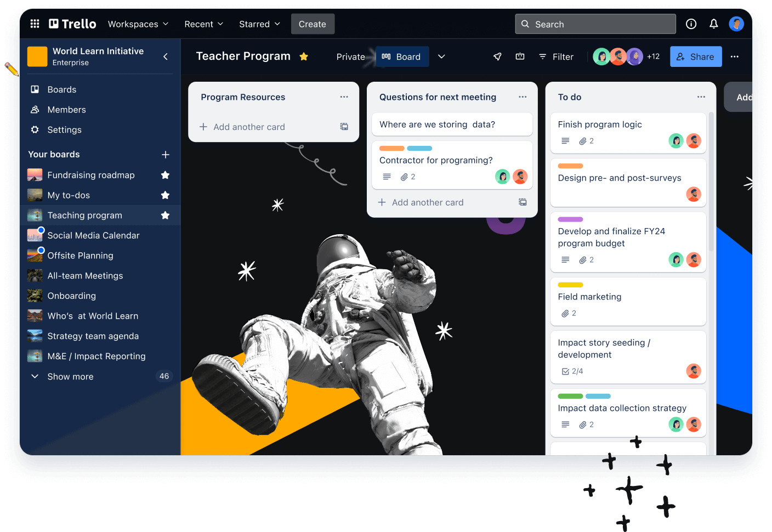Open 'Where are we storing data?' card
Viewport: 772px width, 532px height.
452,124
